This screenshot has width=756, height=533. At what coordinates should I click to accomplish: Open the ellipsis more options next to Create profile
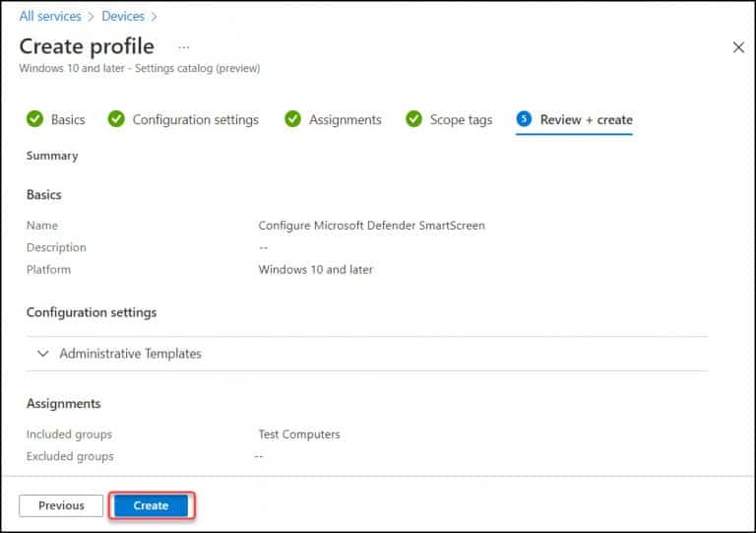point(184,47)
